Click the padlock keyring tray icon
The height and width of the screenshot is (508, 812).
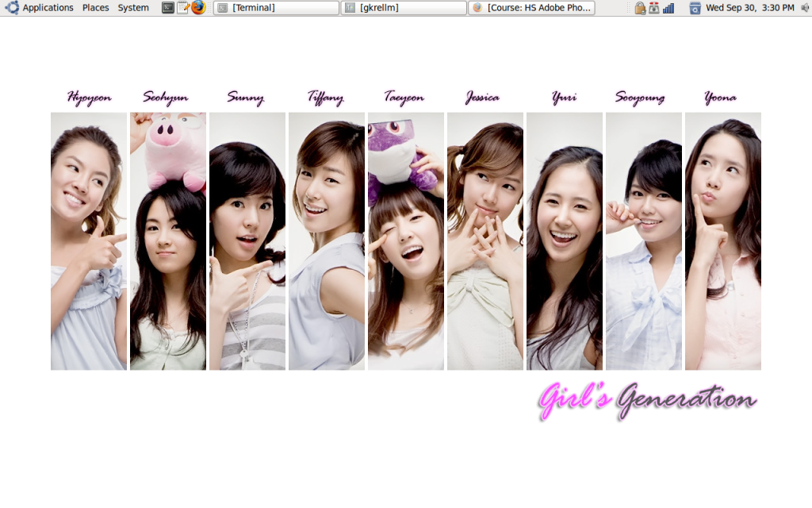(640, 8)
